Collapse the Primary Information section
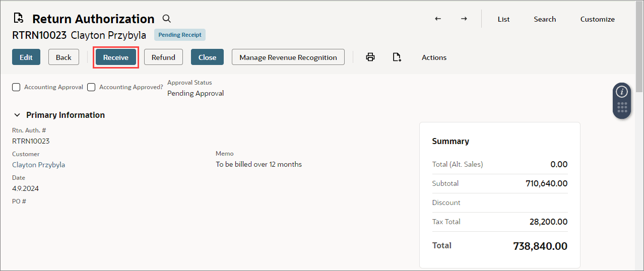This screenshot has width=644, height=271. (x=17, y=115)
